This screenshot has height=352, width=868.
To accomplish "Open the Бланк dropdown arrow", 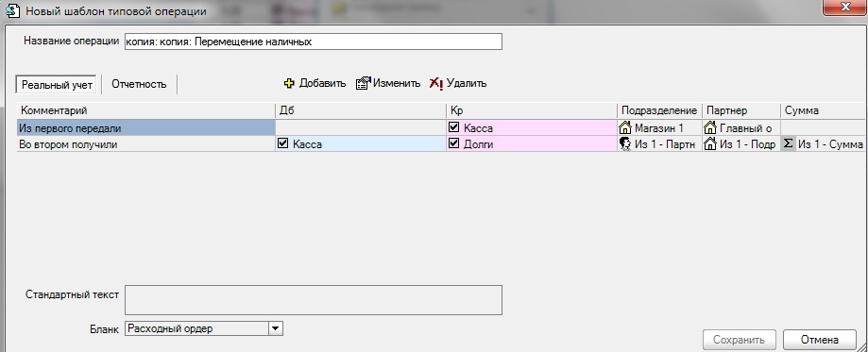I will [x=276, y=328].
